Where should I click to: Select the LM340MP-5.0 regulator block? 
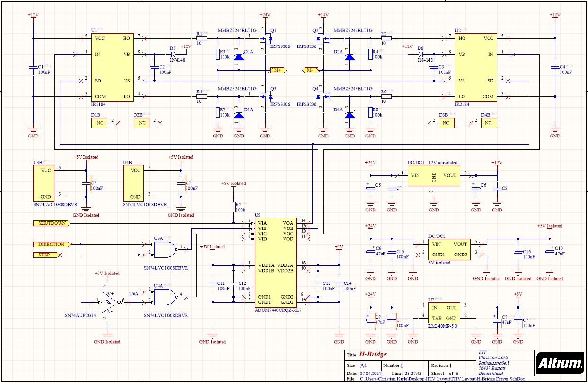click(x=445, y=312)
